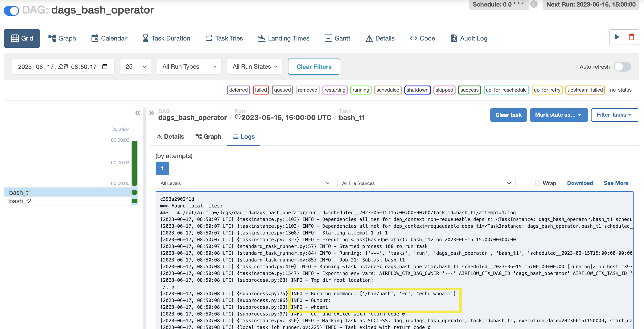
Task: Click the schedule info icon
Action: point(534,4)
